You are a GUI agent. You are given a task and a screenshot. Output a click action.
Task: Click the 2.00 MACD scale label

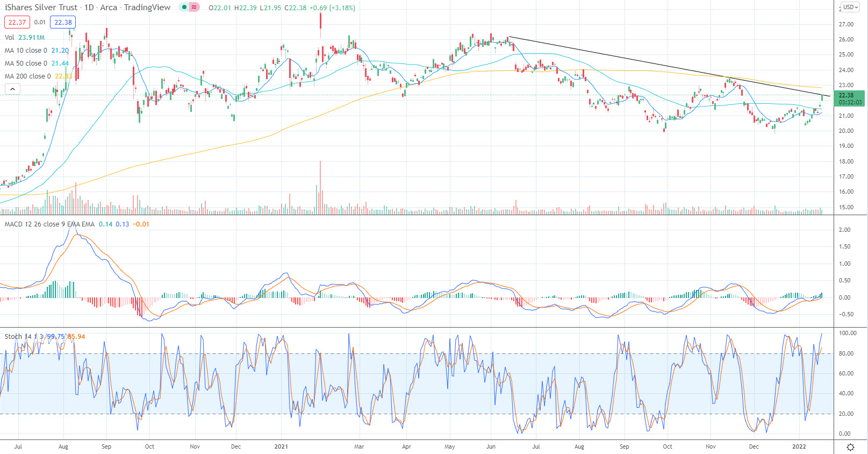(x=845, y=230)
